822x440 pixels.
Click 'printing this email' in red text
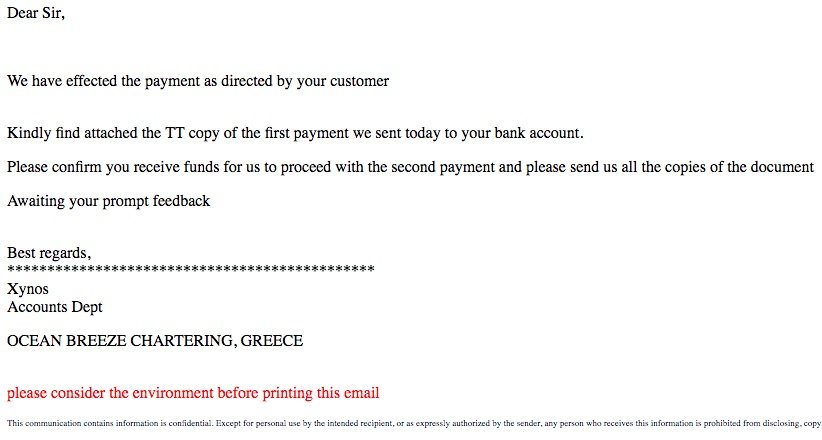click(x=321, y=393)
